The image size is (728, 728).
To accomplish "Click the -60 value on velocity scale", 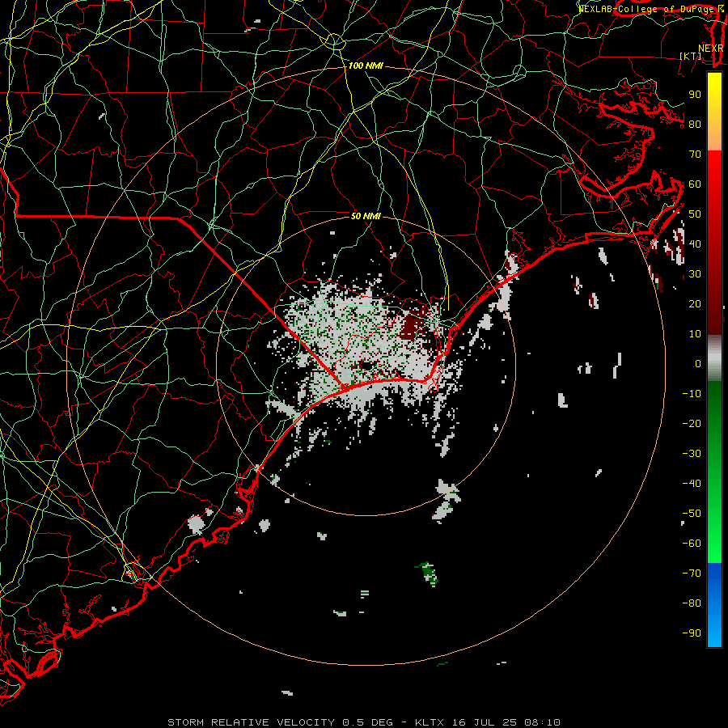I will [x=692, y=544].
